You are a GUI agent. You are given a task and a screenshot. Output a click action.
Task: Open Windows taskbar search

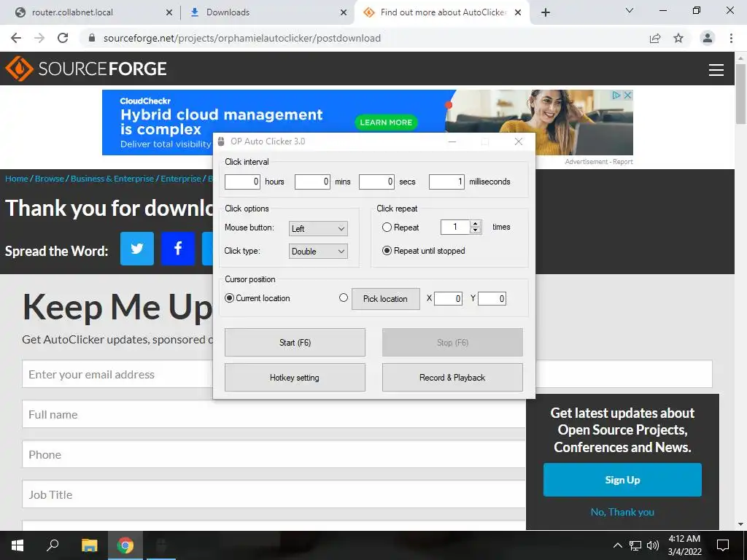click(x=53, y=545)
